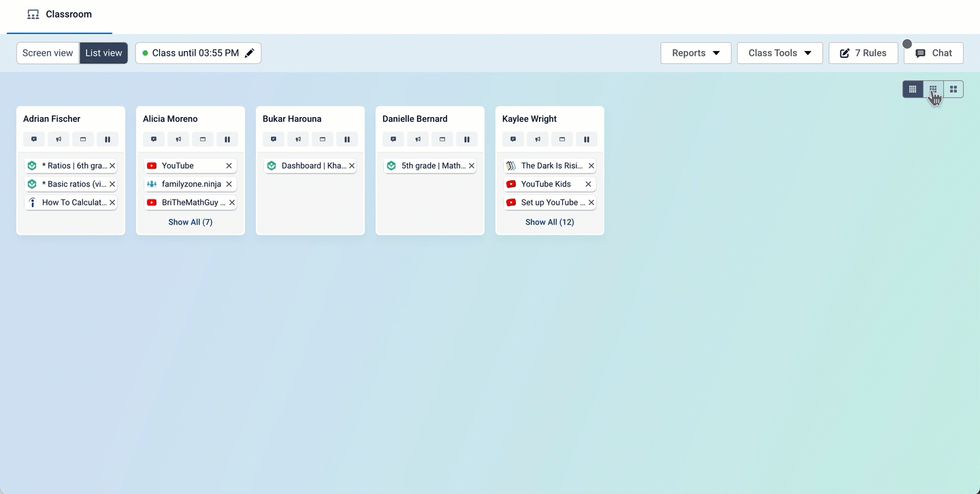Click Danielle Bernard's window icon

click(x=442, y=139)
